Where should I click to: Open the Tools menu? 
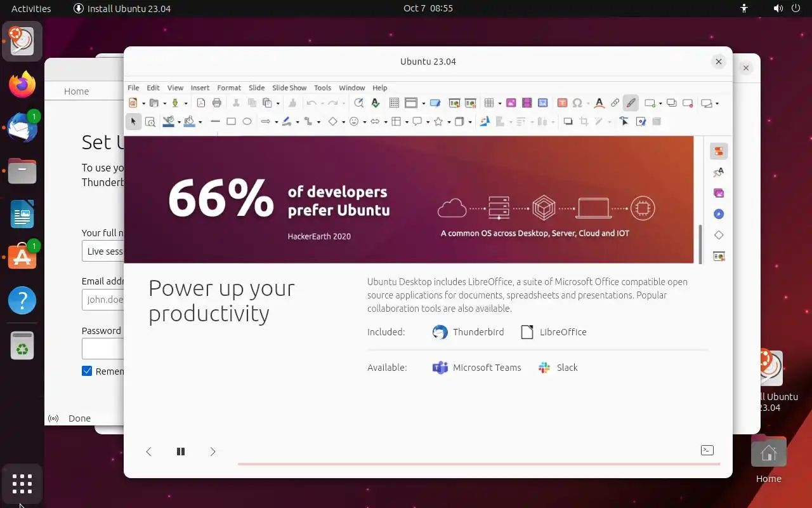pyautogui.click(x=322, y=88)
